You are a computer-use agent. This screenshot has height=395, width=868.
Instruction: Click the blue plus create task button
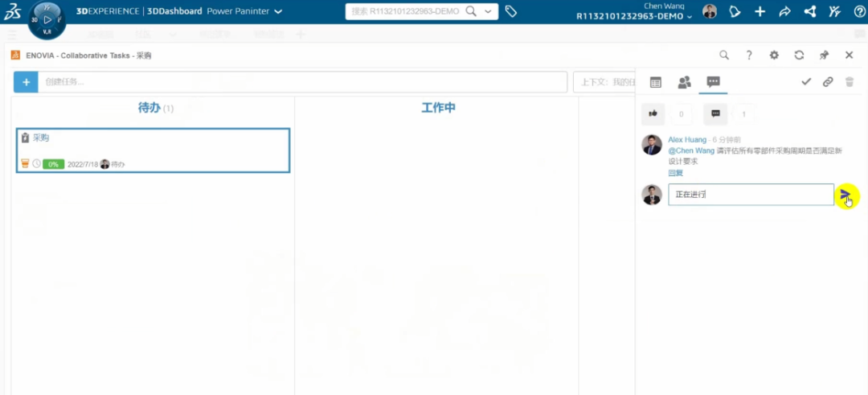[x=26, y=82]
